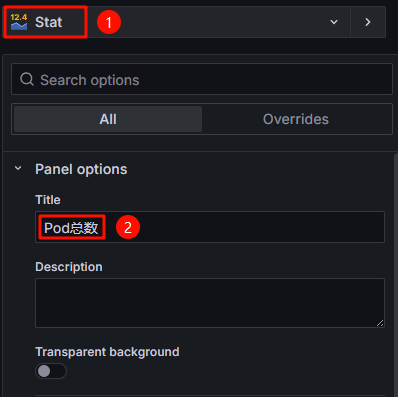This screenshot has width=398, height=397.
Task: Collapse the Panel options section chevron
Action: pyautogui.click(x=18, y=169)
